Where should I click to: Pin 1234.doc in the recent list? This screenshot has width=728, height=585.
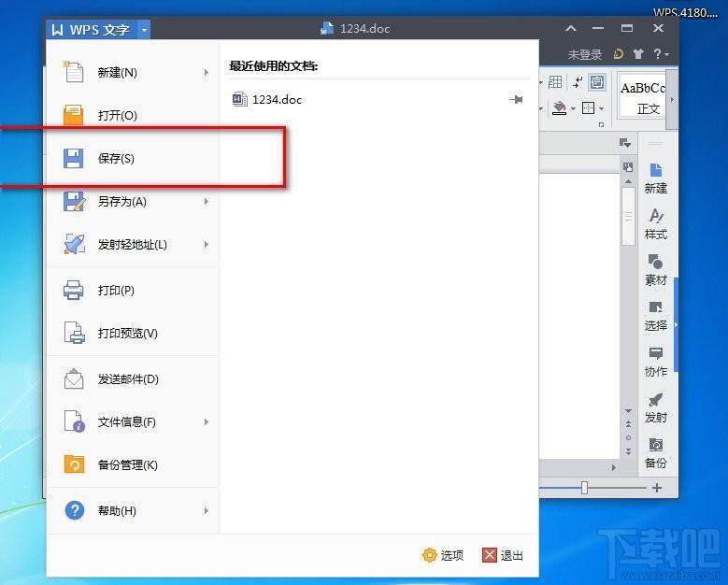point(516,99)
